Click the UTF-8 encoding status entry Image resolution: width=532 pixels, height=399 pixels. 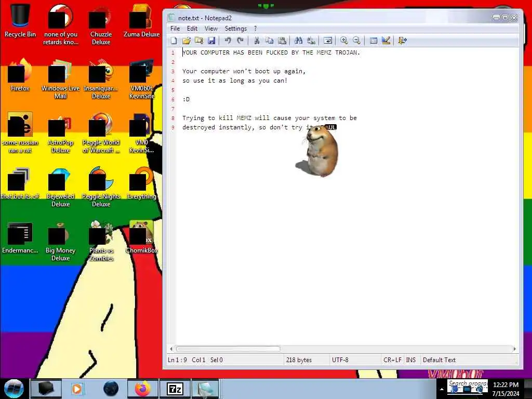point(340,360)
